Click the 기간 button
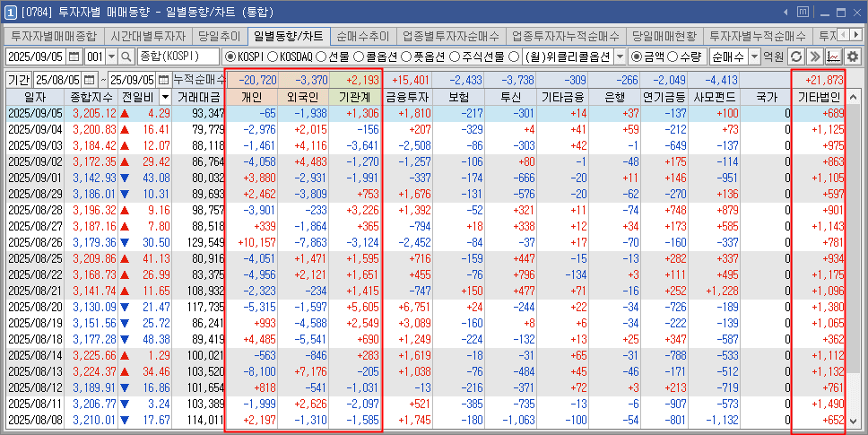This screenshot has height=435, width=868. [x=19, y=80]
